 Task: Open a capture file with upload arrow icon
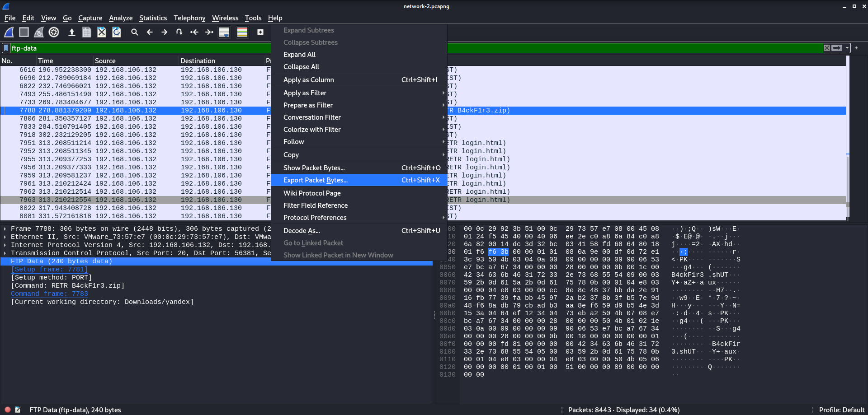71,32
